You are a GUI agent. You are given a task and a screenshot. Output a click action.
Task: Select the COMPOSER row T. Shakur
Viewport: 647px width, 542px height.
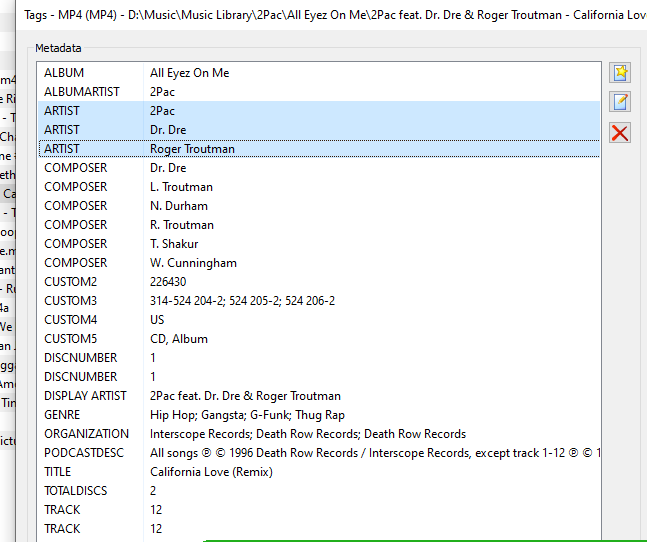[x=319, y=244]
